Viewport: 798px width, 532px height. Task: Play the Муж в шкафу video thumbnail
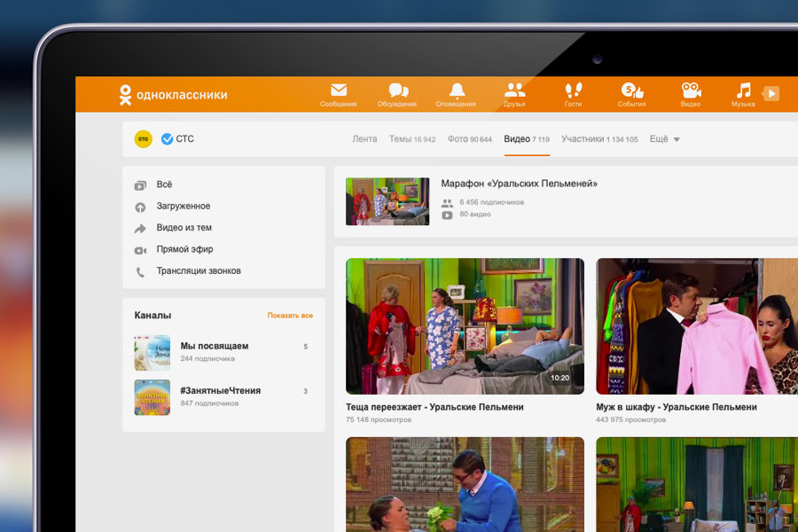pyautogui.click(x=697, y=326)
